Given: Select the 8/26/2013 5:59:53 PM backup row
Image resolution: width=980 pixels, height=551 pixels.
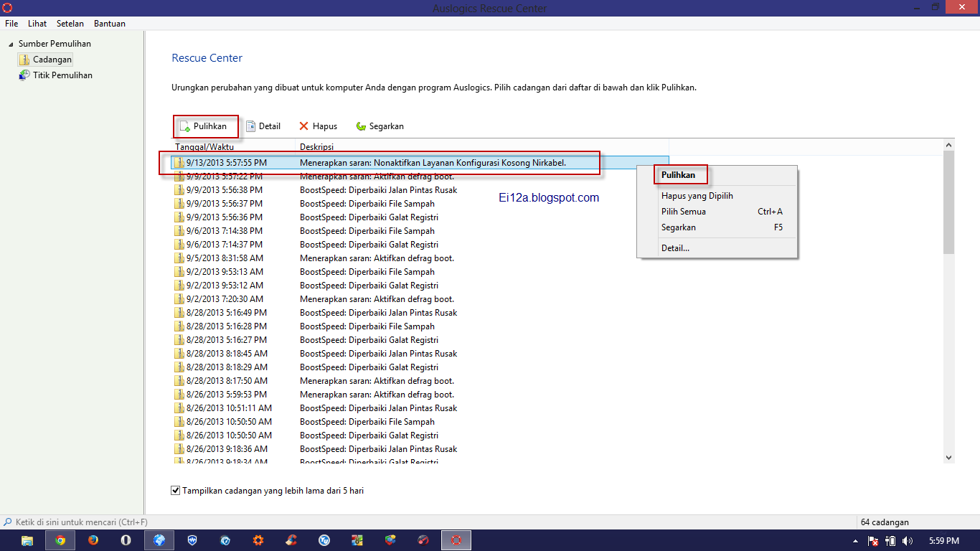Looking at the screenshot, I should 420,395.
